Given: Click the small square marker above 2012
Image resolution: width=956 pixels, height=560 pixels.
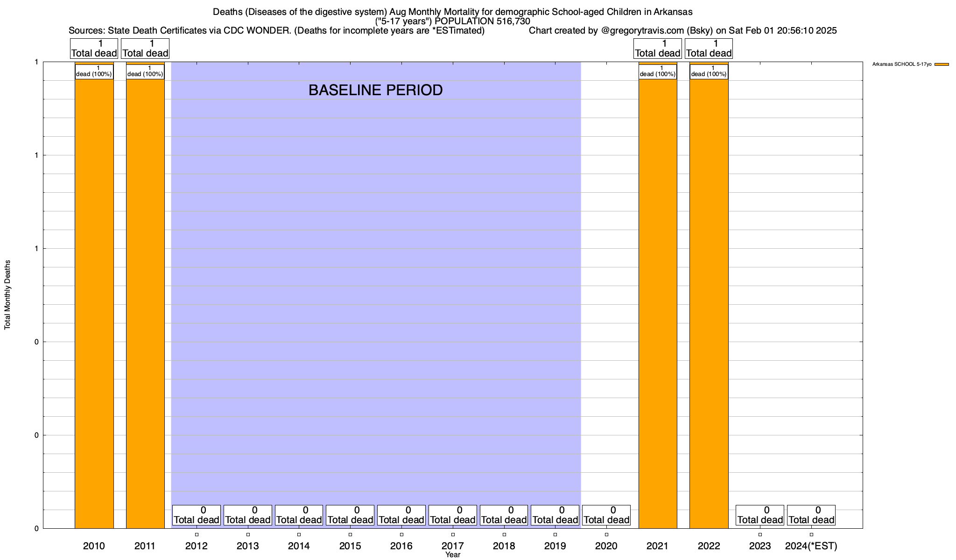Looking at the screenshot, I should tap(197, 534).
